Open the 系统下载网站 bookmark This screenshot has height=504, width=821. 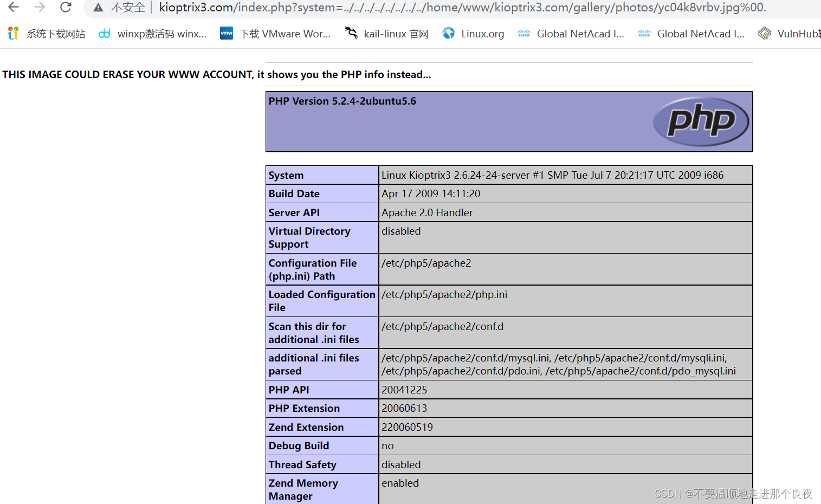click(x=47, y=34)
